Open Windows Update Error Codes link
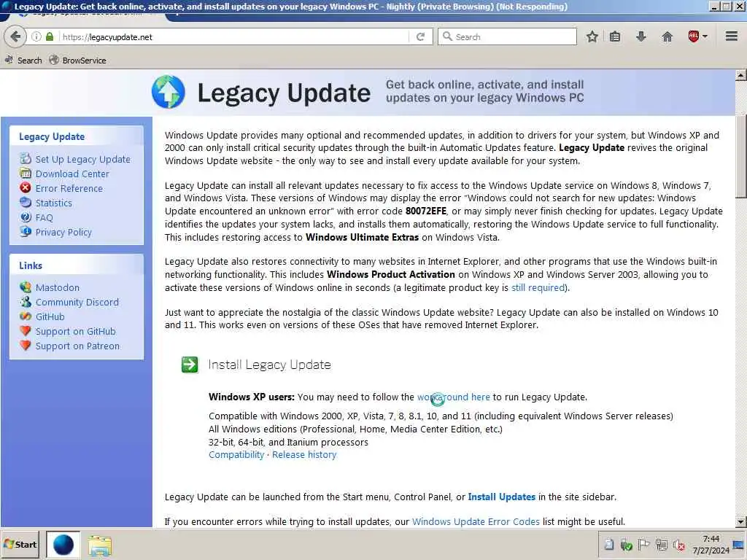This screenshot has width=747, height=560. 476,522
